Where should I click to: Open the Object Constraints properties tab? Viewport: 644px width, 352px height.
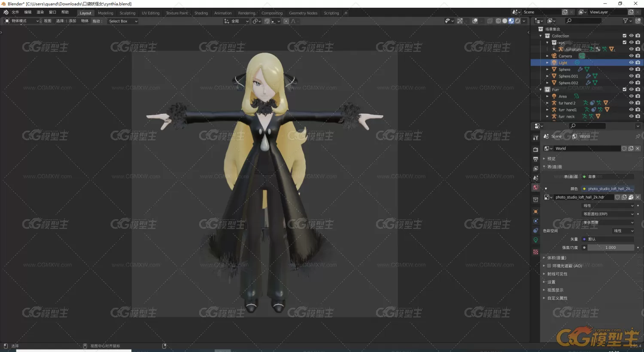coord(535,230)
